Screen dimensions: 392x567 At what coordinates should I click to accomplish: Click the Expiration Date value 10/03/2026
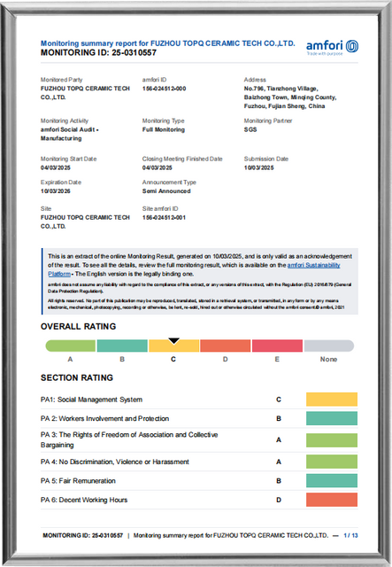click(x=55, y=191)
